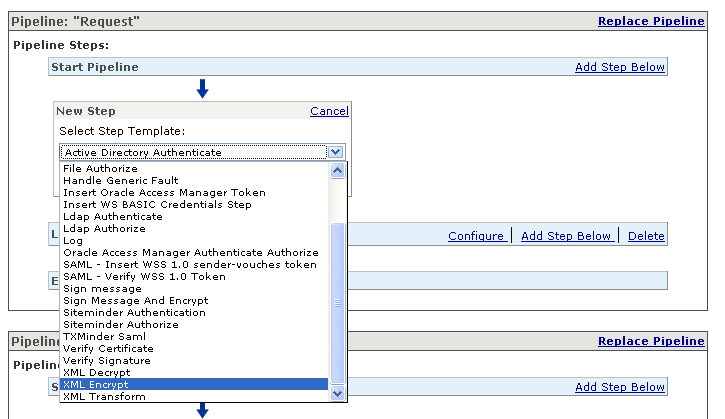Click Replace Pipeline link for Request pipeline

click(x=651, y=21)
